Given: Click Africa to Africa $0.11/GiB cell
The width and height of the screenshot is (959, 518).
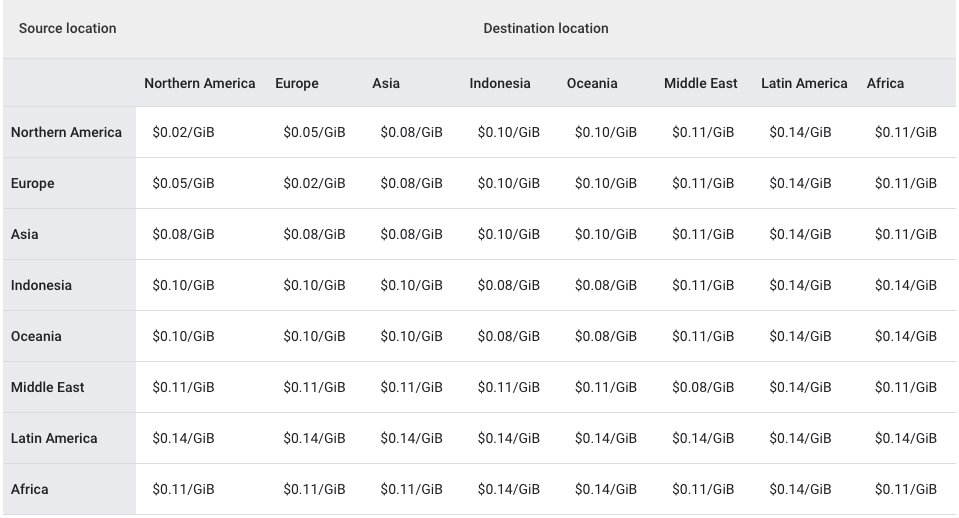Looking at the screenshot, I should pyautogui.click(x=905, y=489).
